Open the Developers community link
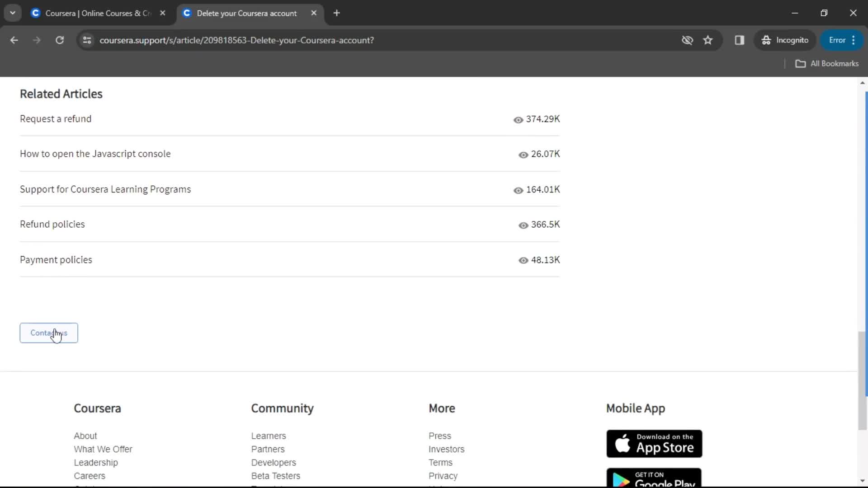The height and width of the screenshot is (488, 868). (x=274, y=463)
